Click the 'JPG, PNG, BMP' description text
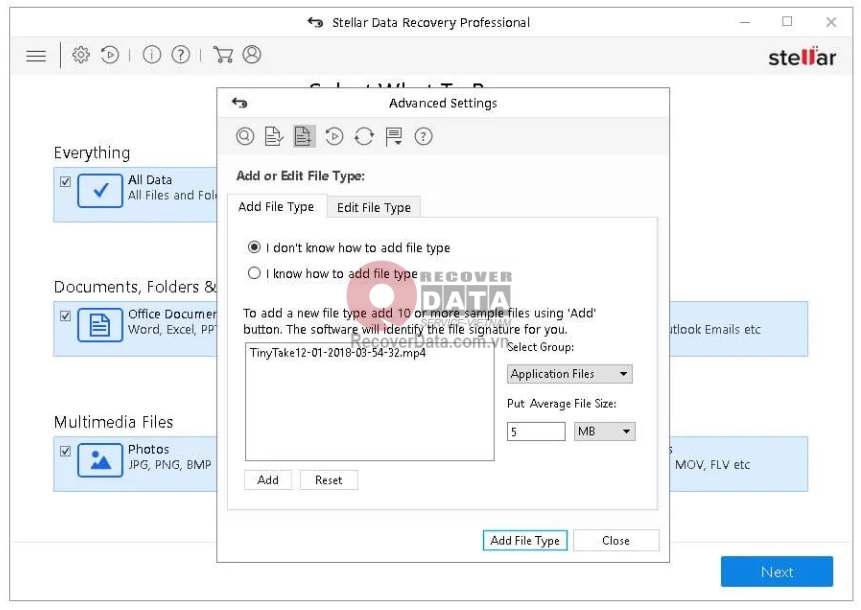Image resolution: width=861 pixels, height=610 pixels. [170, 465]
